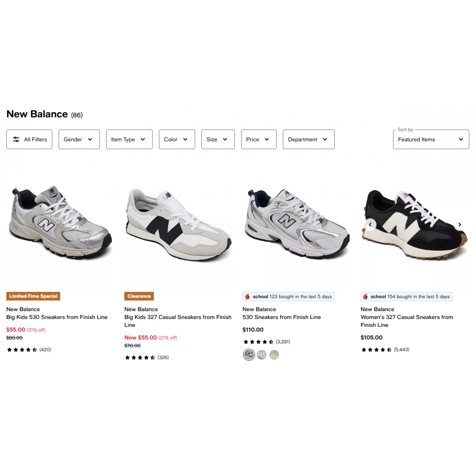Pick the third beige color swatch
Screen dimensions: 476x476
click(274, 355)
